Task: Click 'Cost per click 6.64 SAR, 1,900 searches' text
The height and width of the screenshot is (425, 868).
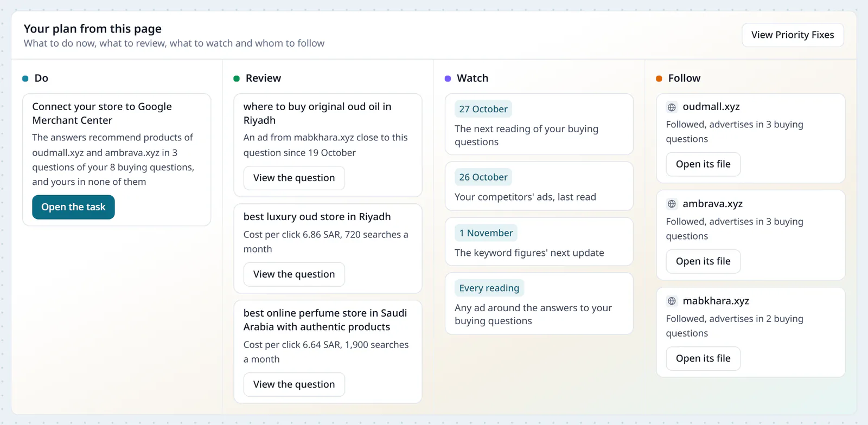Action: pyautogui.click(x=326, y=352)
